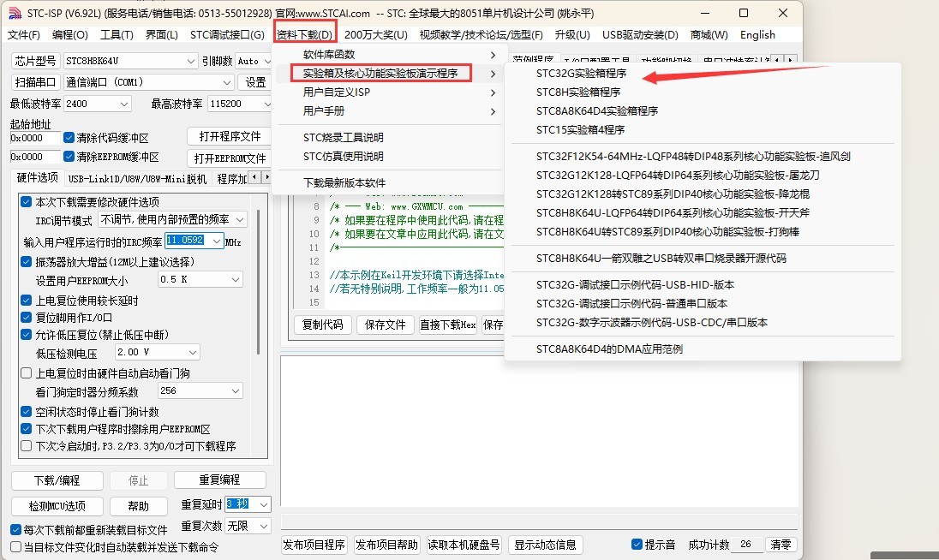Switch to USB-Link1D/U8W/U8W-Mini脱机 tab

click(137, 179)
